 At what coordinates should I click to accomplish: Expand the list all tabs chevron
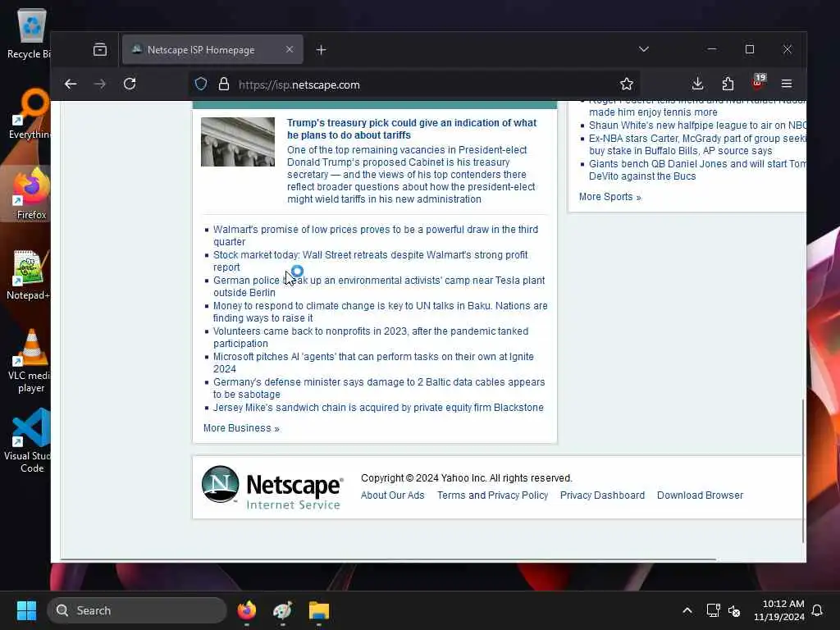pyautogui.click(x=643, y=49)
